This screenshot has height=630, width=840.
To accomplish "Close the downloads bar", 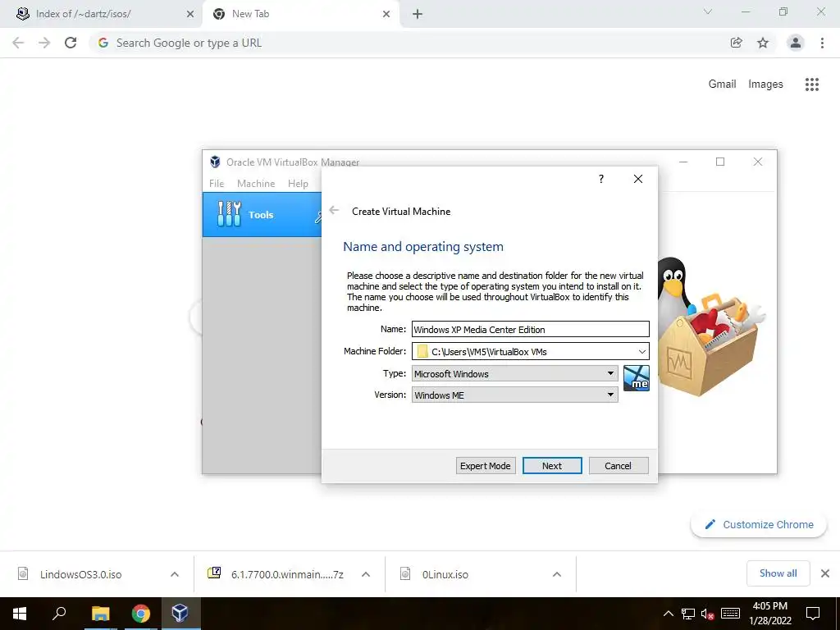I will click(x=825, y=573).
